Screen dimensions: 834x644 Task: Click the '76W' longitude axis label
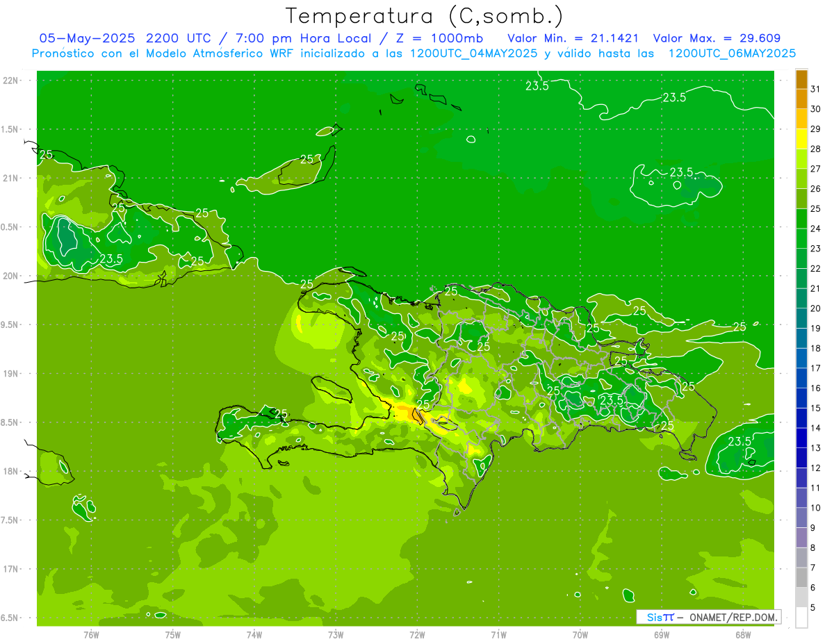(x=91, y=635)
